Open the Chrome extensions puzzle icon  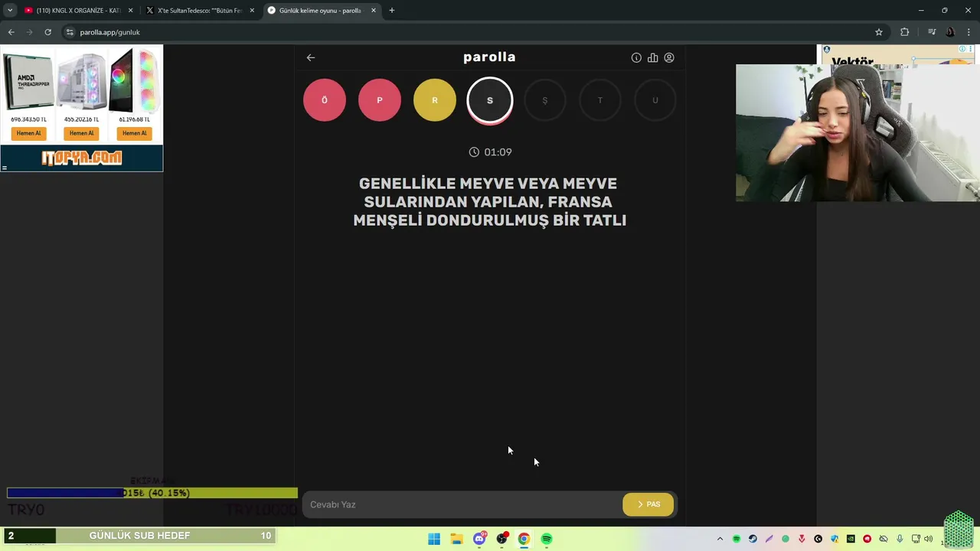(x=905, y=32)
